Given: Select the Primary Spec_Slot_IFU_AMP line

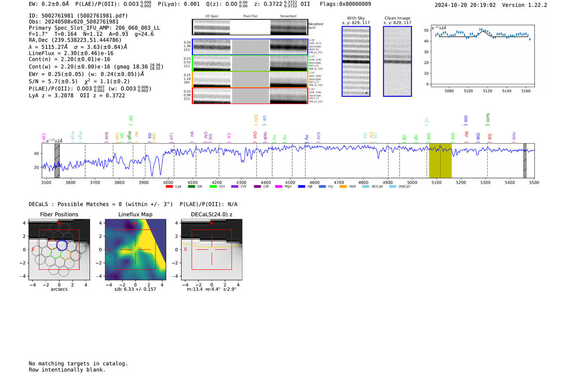Looking at the screenshot, I should (x=95, y=28).
